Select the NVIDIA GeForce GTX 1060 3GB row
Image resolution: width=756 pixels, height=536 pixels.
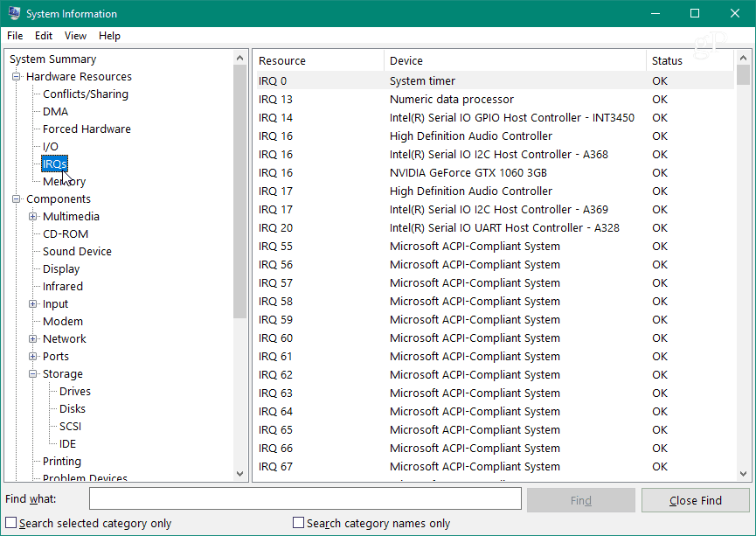496,173
